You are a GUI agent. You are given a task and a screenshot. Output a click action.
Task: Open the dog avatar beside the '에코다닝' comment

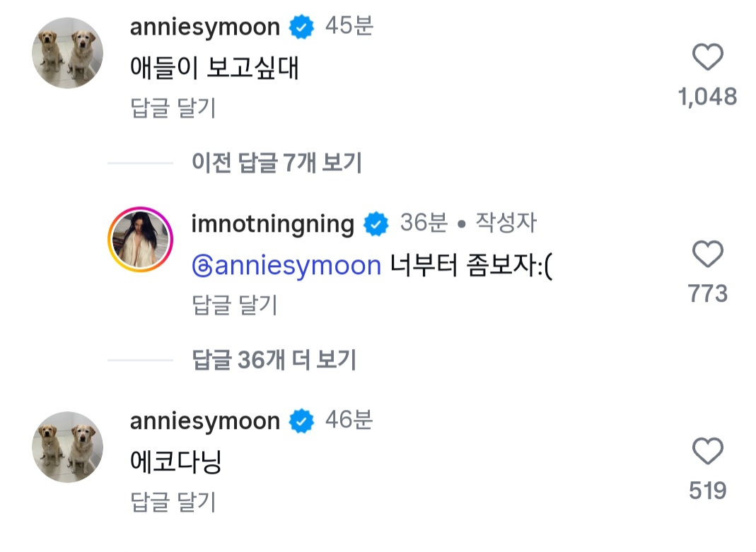click(x=67, y=447)
